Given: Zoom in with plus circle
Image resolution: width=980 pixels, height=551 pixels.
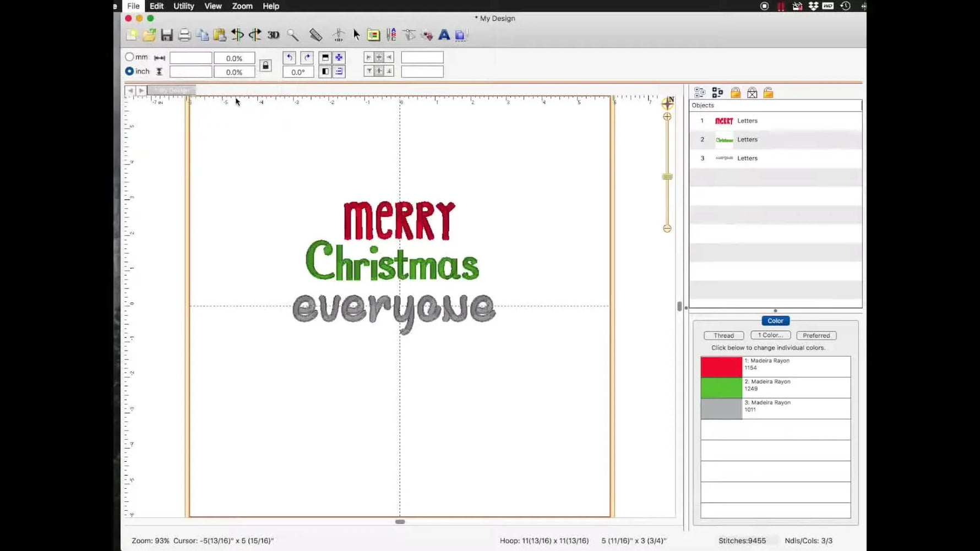Looking at the screenshot, I should click(667, 117).
